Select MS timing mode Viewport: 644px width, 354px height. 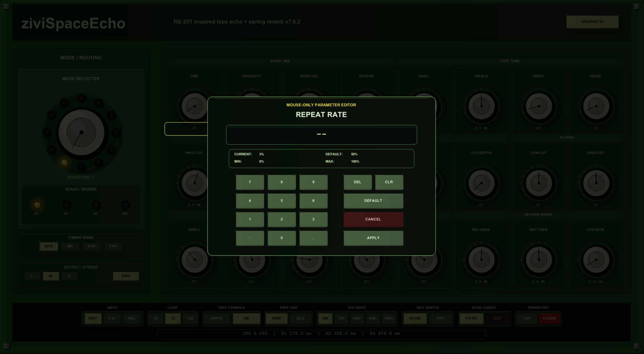pos(70,246)
